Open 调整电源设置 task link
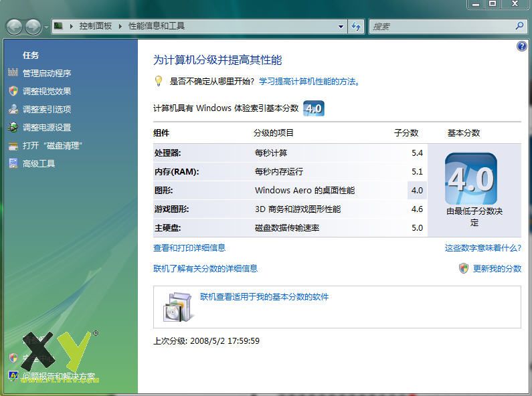This screenshot has width=532, height=396. (x=47, y=128)
